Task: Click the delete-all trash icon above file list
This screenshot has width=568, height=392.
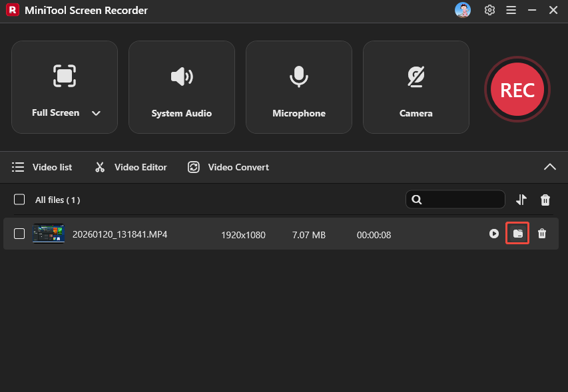Action: (x=545, y=199)
